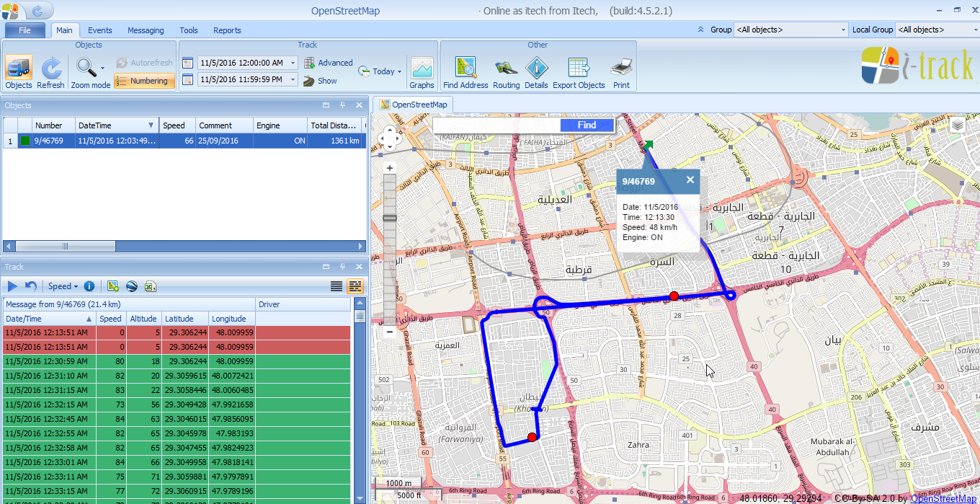Viewport: 980px width, 504px height.
Task: Click the Track table vertical scrollbar
Action: coord(360,316)
